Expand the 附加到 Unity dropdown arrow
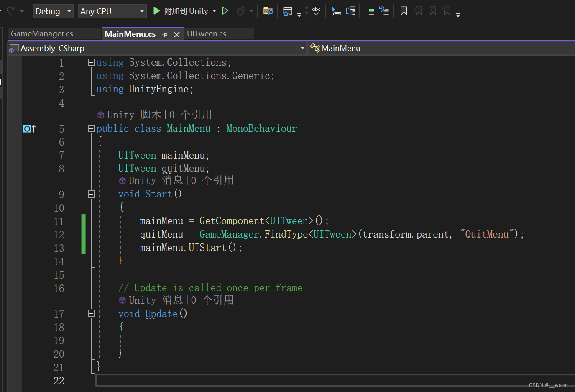 (215, 11)
